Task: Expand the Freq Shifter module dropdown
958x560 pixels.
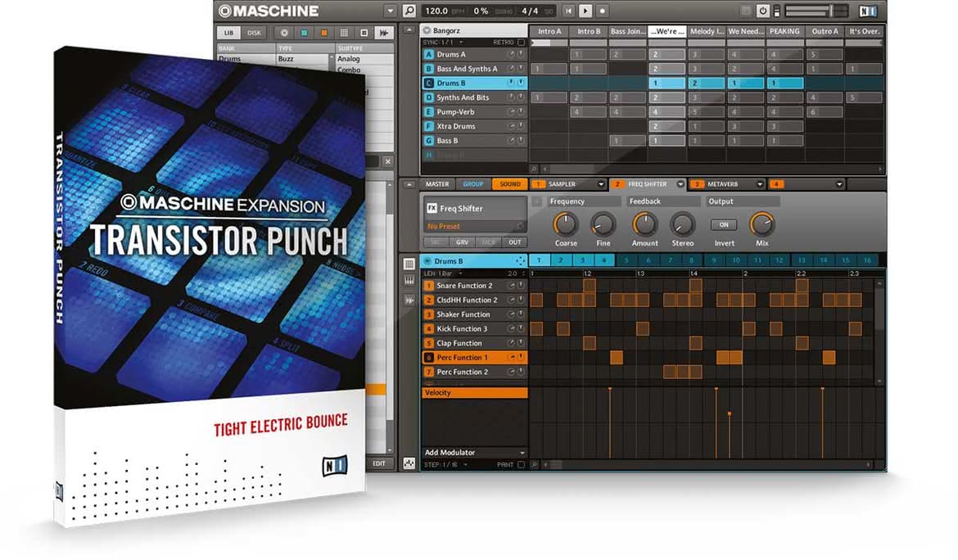Action: coord(680,184)
